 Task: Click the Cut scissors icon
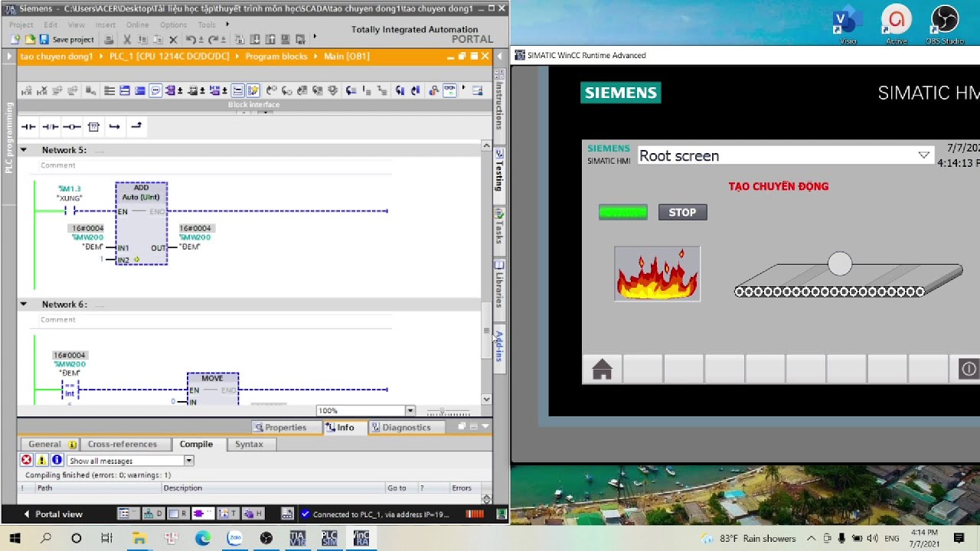coord(127,40)
